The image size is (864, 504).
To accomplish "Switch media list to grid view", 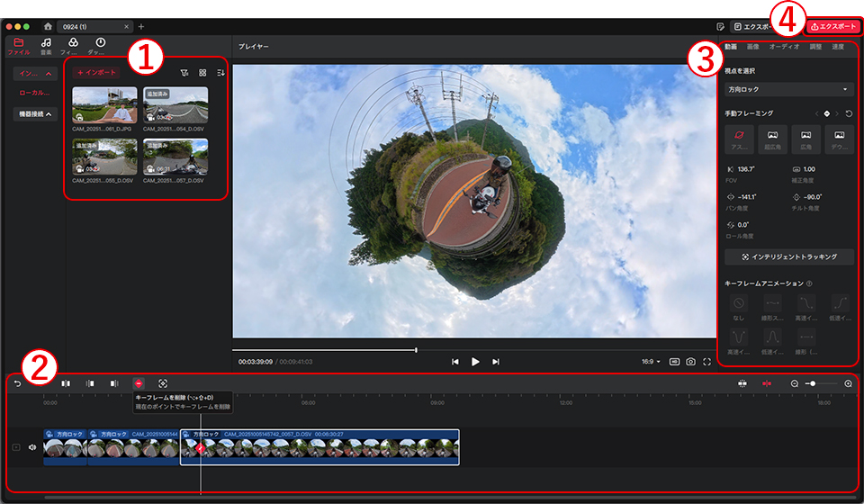I will click(x=202, y=73).
